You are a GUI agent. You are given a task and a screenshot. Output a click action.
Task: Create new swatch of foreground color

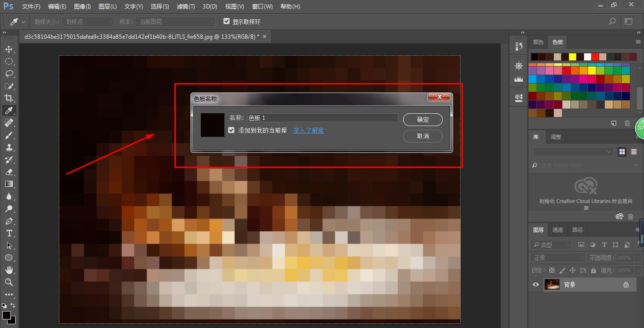614,123
